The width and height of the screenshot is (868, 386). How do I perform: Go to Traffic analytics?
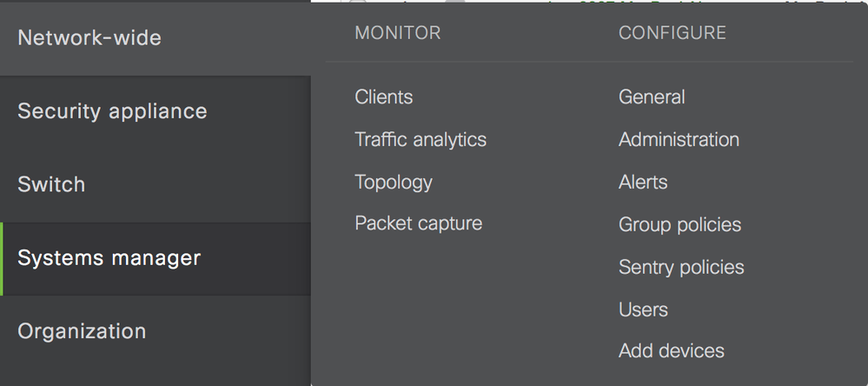point(421,140)
